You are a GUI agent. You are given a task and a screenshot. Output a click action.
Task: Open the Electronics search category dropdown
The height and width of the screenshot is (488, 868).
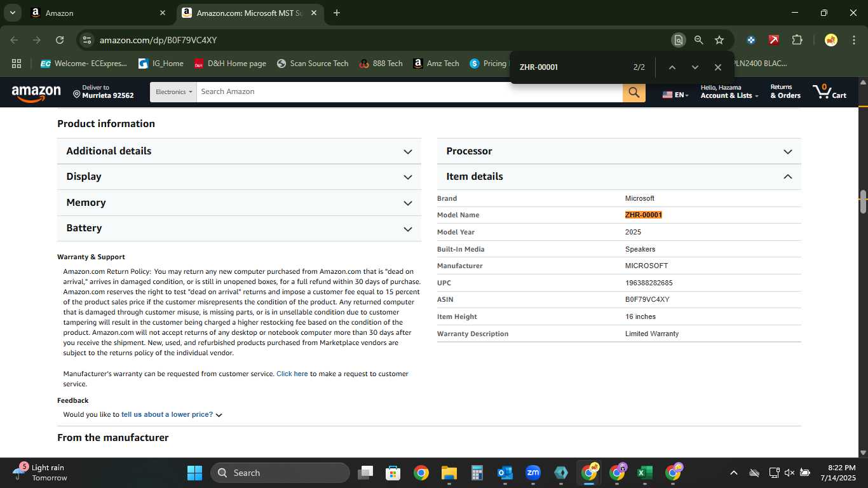173,92
